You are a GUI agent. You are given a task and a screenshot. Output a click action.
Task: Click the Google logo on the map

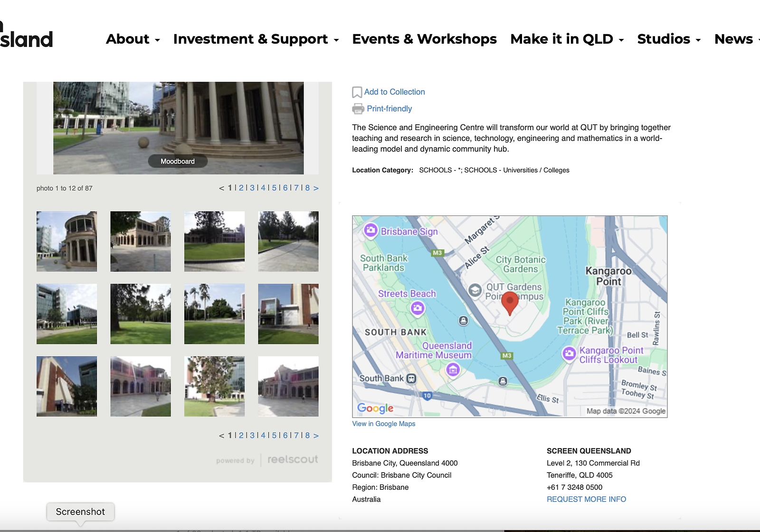point(375,408)
